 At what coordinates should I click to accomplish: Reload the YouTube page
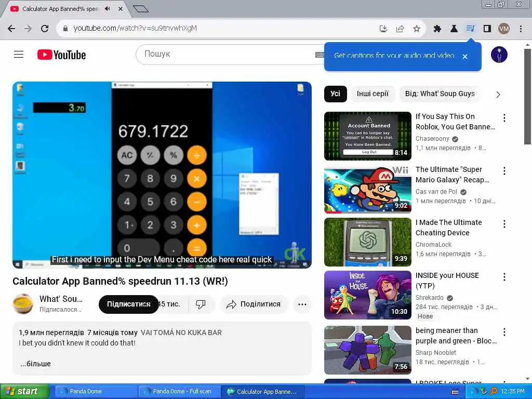(45, 29)
